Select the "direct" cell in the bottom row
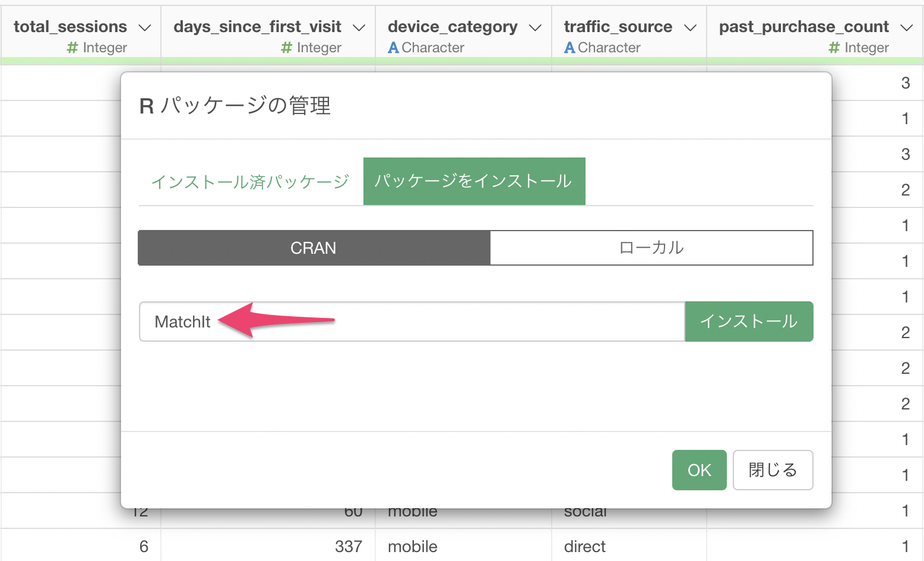This screenshot has width=924, height=561. pyautogui.click(x=584, y=546)
